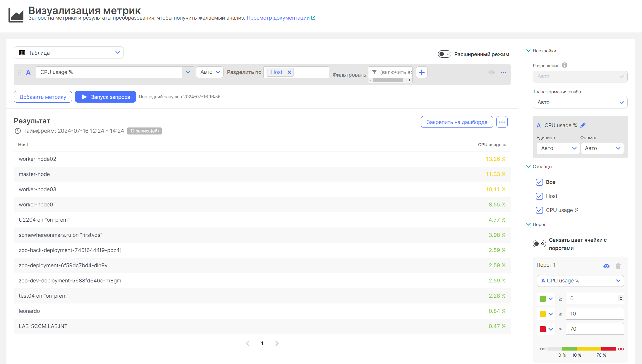Image resolution: width=642 pixels, height=364 pixels.
Task: Click info icon next to Разрешение
Action: [564, 65]
